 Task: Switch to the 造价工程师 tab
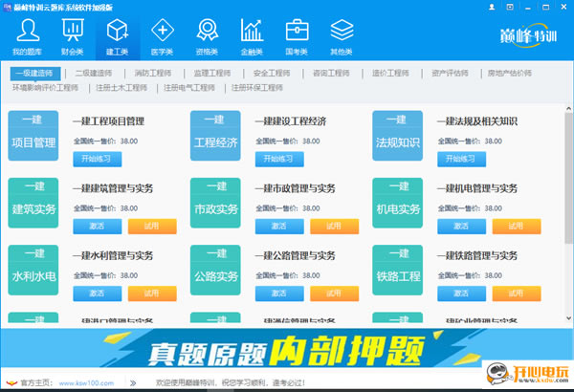[390, 74]
